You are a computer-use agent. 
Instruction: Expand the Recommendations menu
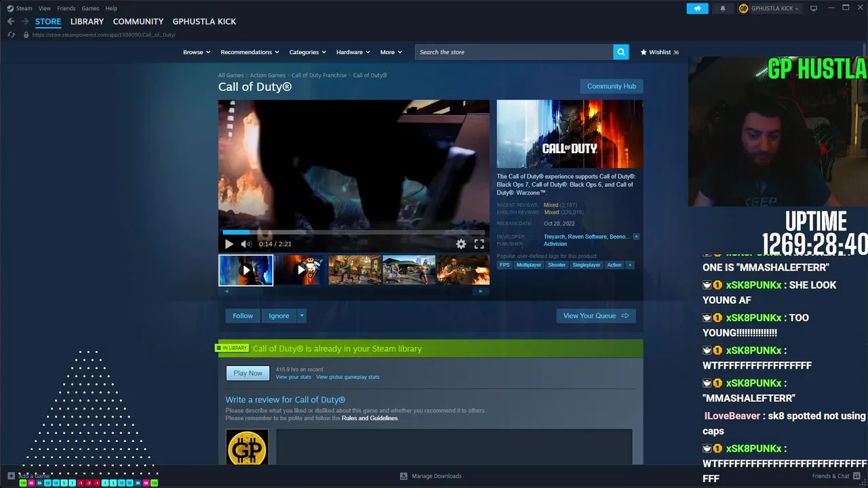250,52
